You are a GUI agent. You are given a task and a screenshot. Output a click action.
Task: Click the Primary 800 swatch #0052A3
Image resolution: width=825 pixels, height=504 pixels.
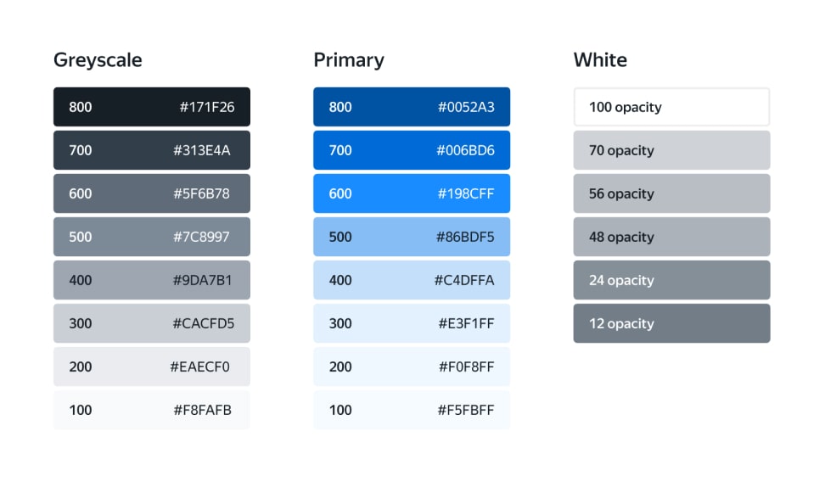pos(412,107)
